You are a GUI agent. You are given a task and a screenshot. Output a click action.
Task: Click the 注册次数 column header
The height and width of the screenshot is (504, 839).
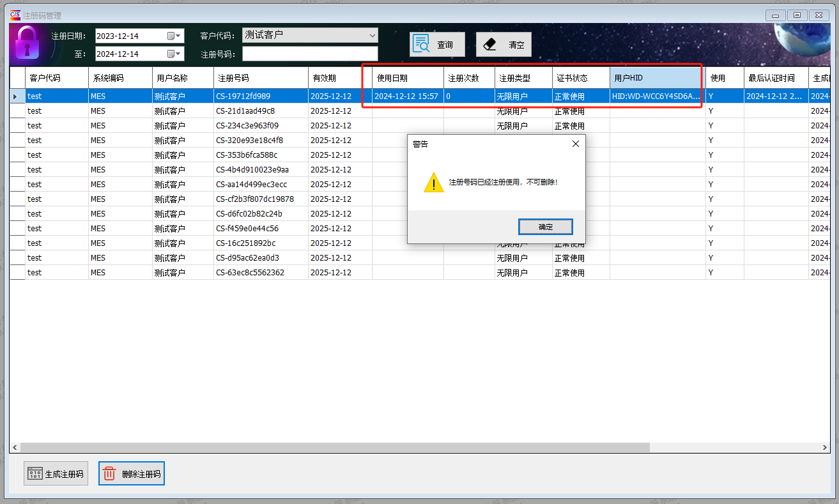click(469, 78)
